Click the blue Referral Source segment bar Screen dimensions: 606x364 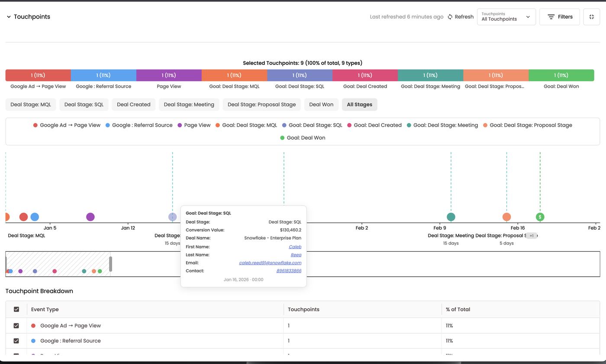coord(103,75)
